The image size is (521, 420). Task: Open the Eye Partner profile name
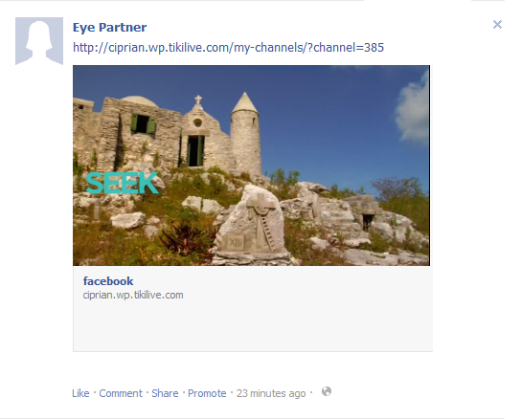coord(109,27)
